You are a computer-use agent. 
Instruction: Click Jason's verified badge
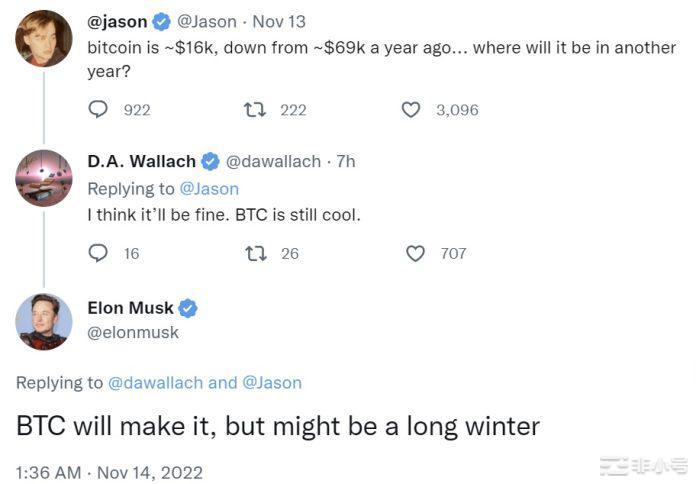tap(164, 22)
